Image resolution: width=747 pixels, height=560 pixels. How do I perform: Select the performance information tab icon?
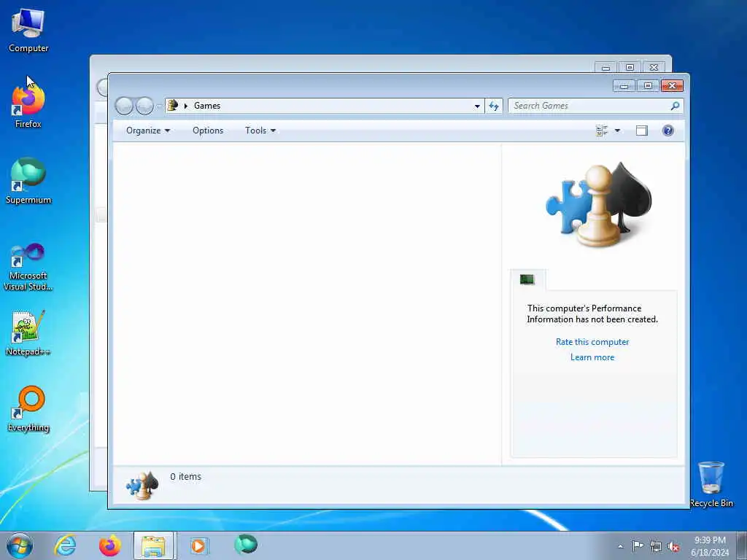[527, 279]
